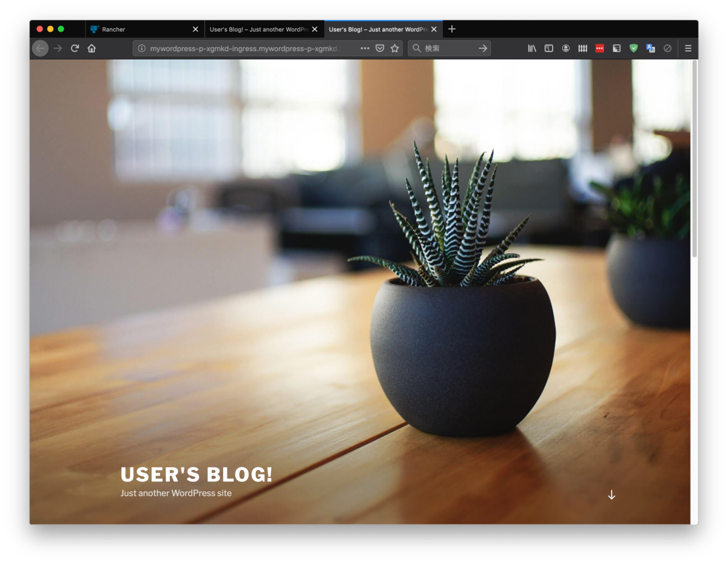This screenshot has height=564, width=728.
Task: Close the Rancher tab
Action: (195, 29)
